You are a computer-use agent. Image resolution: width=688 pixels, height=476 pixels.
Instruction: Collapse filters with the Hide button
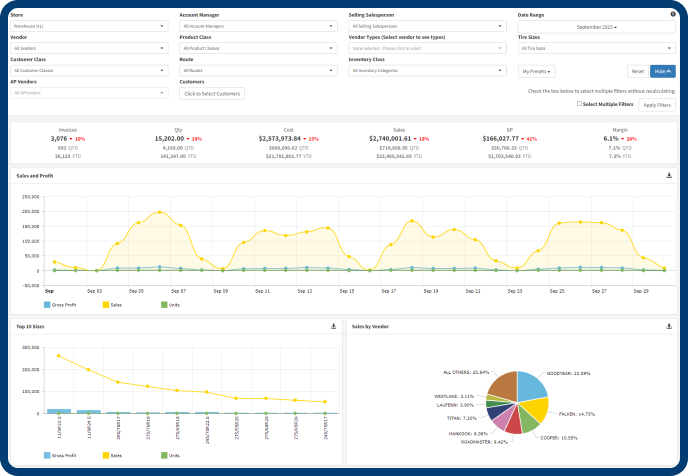coord(663,71)
